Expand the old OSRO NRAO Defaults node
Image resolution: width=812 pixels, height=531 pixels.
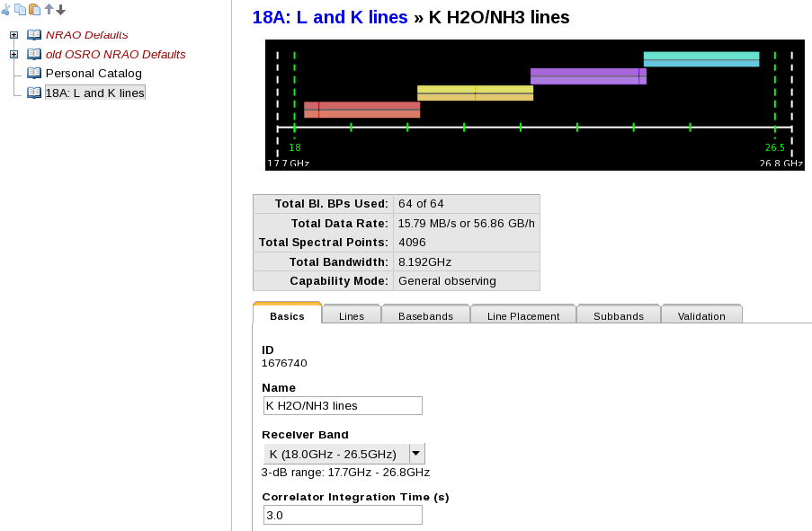[13, 54]
